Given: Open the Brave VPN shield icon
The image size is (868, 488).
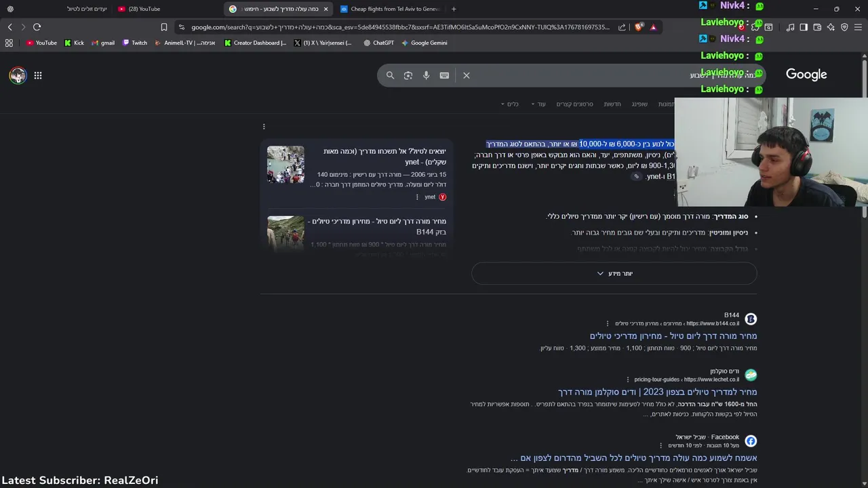Looking at the screenshot, I should click(x=844, y=27).
